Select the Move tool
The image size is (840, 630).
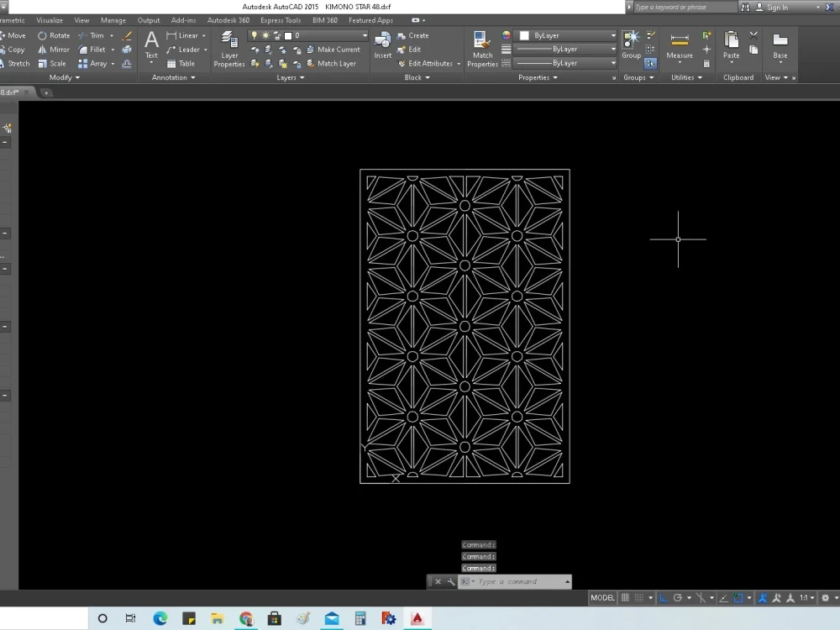click(13, 35)
